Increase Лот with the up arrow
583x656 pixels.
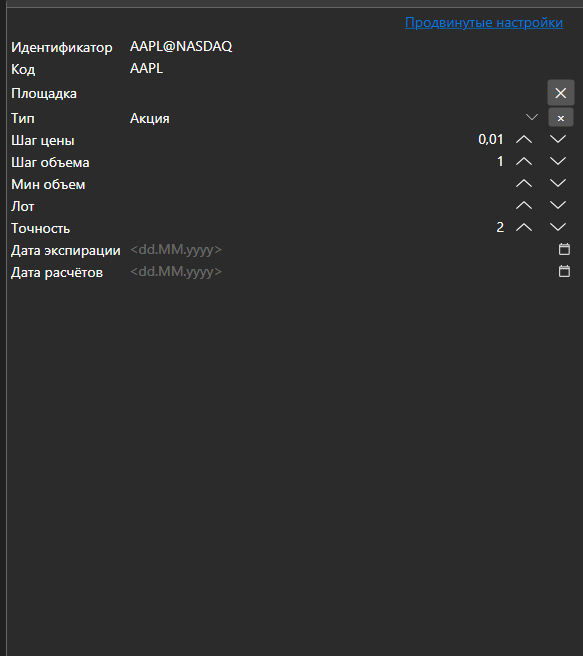[524, 205]
